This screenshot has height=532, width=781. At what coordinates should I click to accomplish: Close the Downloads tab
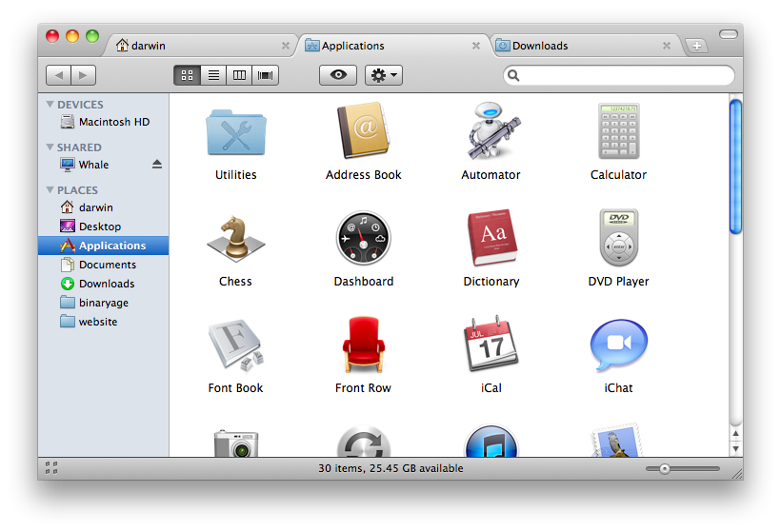(x=667, y=46)
